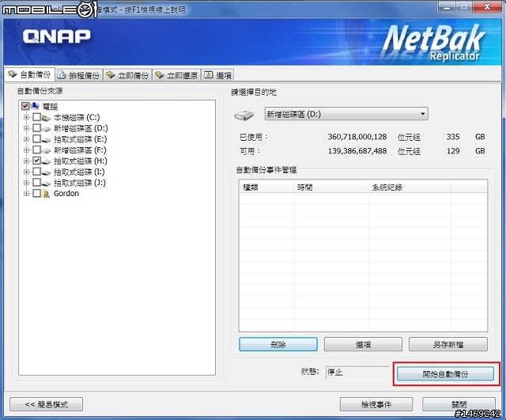This screenshot has height=420, width=506.
Task: Open 檢視事件 event viewer
Action: [376, 404]
